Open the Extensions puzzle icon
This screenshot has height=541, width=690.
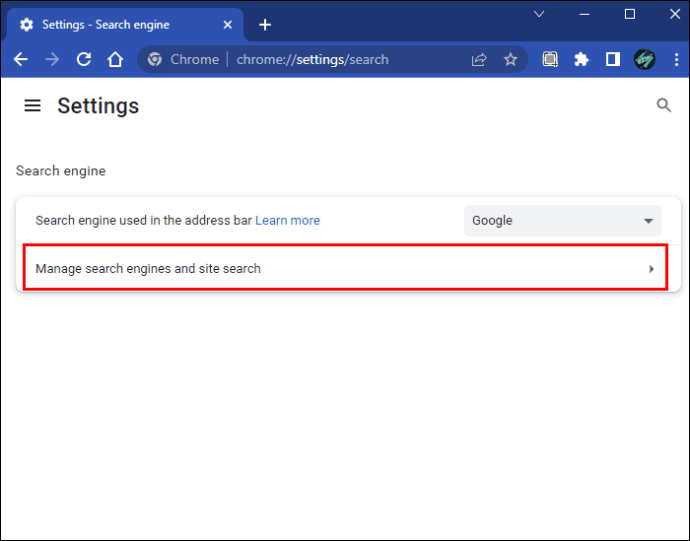[581, 59]
